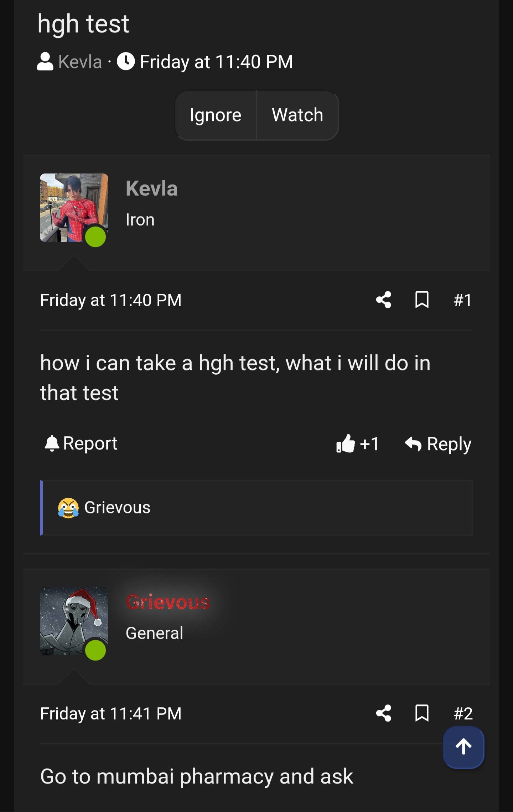The image size is (513, 812).
Task: Open Grievous's red username link
Action: pos(168,602)
